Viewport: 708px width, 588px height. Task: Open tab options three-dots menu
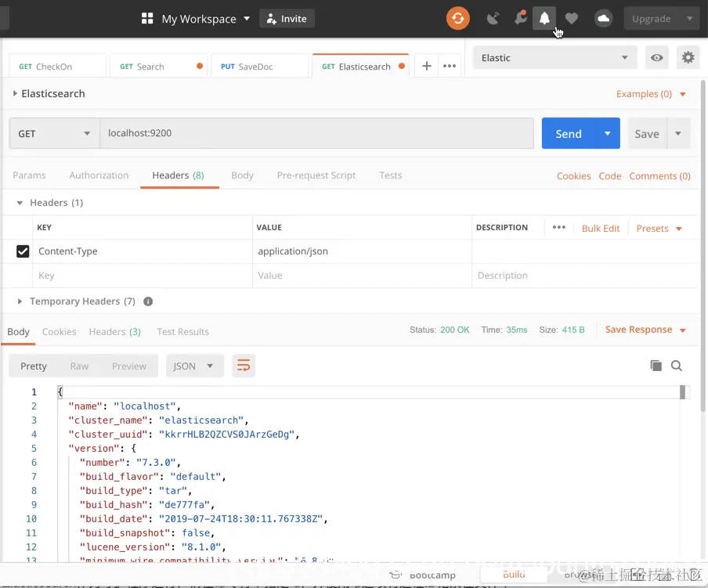coord(450,67)
